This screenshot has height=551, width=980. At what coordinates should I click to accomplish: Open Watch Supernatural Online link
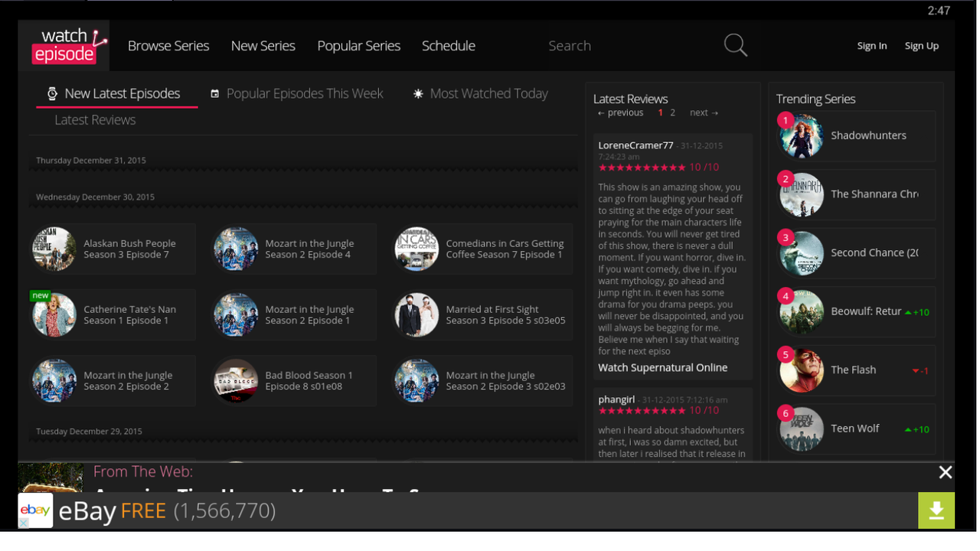662,368
